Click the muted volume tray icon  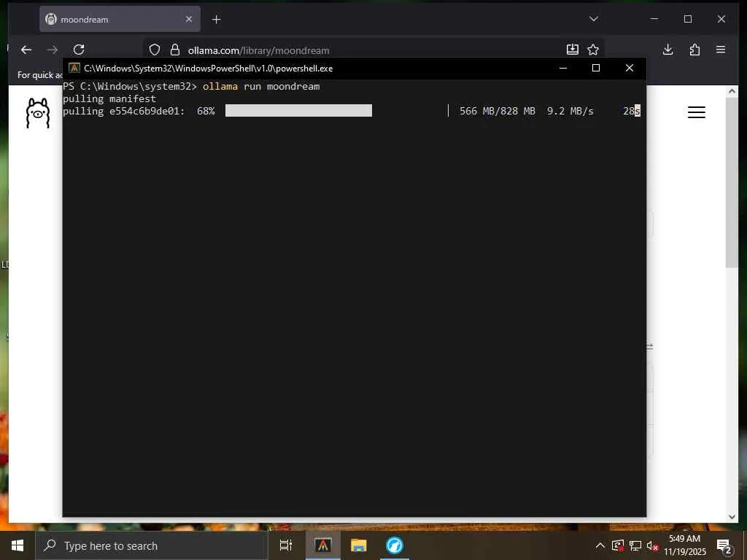coord(652,545)
